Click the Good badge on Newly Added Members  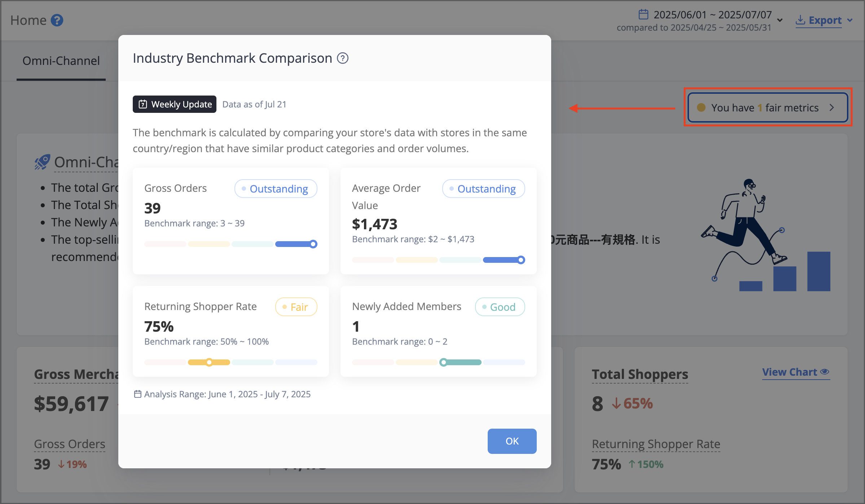(500, 307)
